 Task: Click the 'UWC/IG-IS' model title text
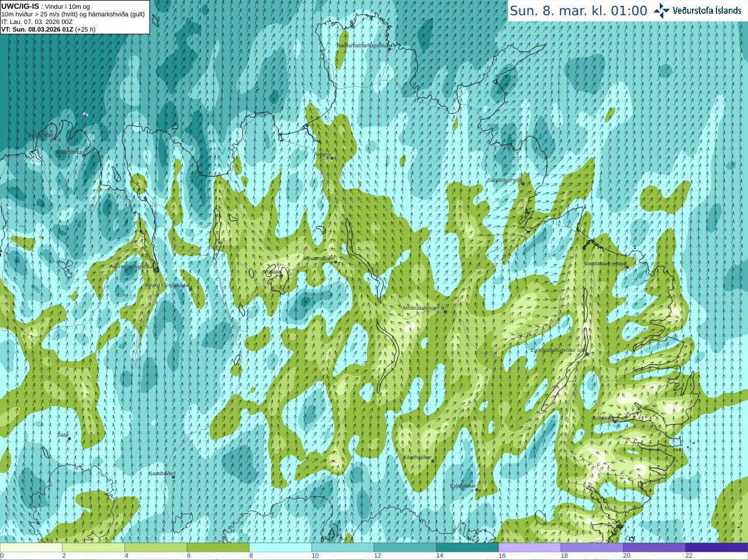click(x=20, y=6)
